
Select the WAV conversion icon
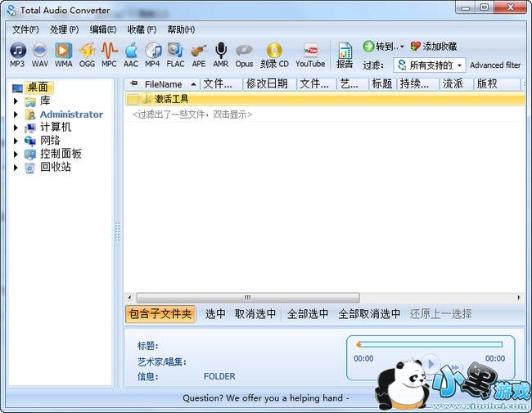pos(40,55)
